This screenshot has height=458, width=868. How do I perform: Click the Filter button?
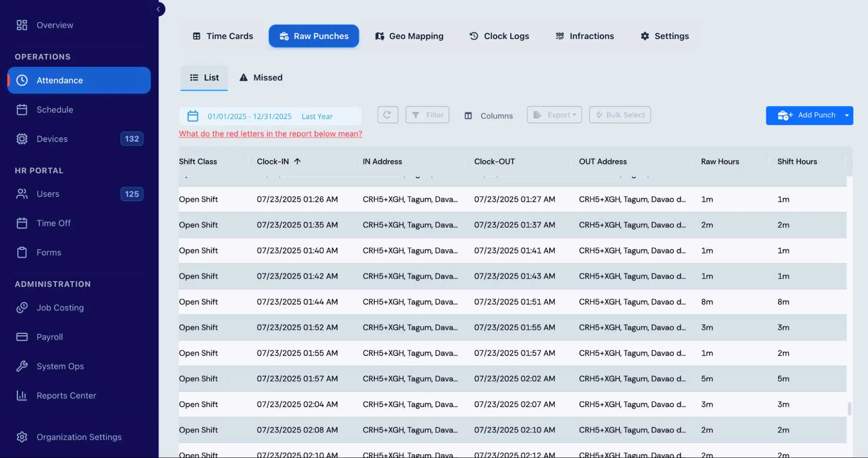(427, 115)
